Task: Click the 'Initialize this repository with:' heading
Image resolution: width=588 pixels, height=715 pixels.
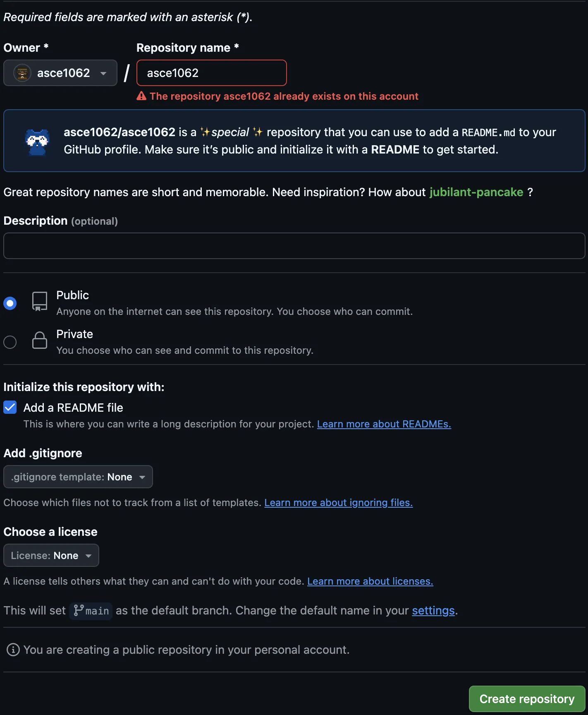Action: 84,387
